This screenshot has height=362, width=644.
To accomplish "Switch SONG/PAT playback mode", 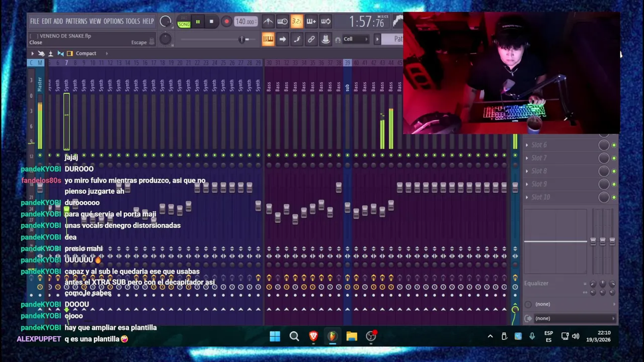I will pos(184,22).
